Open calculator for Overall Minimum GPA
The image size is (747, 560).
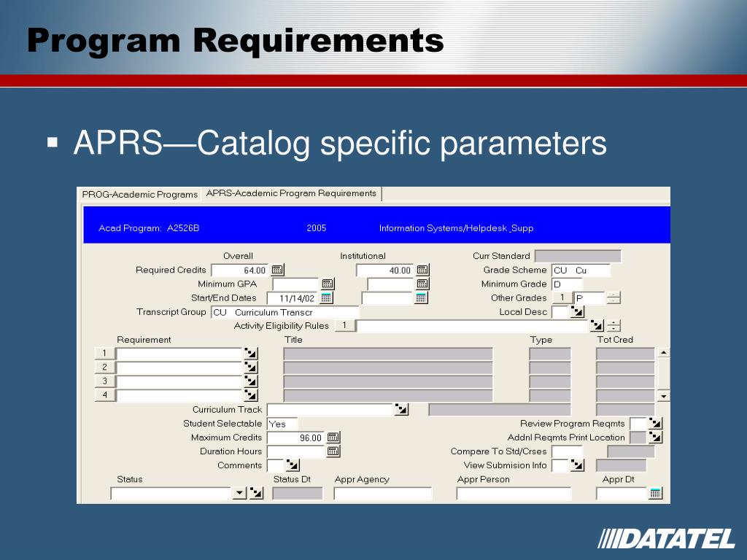coord(328,284)
